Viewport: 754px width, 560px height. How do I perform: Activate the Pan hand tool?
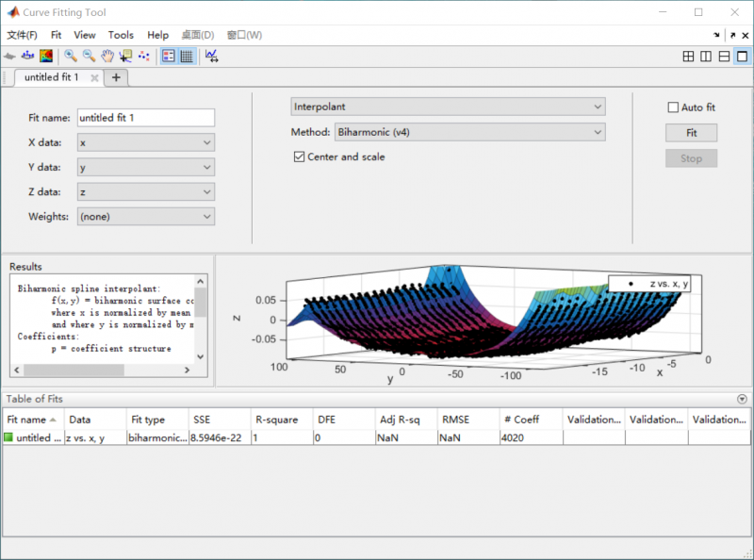pos(107,57)
